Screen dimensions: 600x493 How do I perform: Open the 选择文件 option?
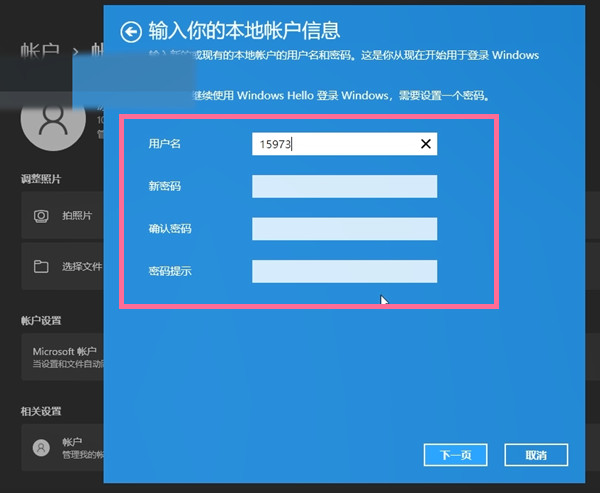click(82, 267)
